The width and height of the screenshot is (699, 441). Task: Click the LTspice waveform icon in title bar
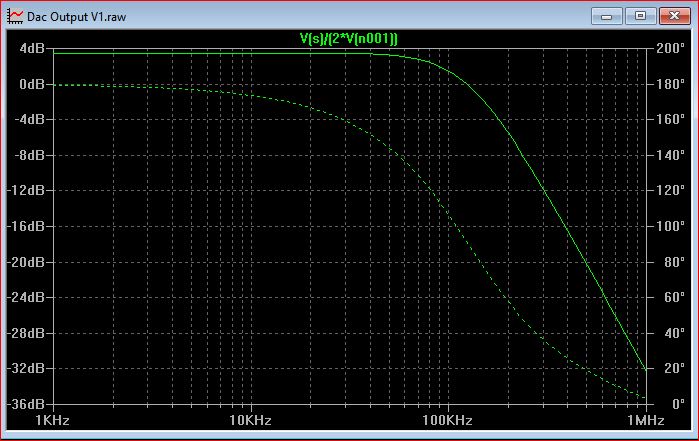point(15,16)
